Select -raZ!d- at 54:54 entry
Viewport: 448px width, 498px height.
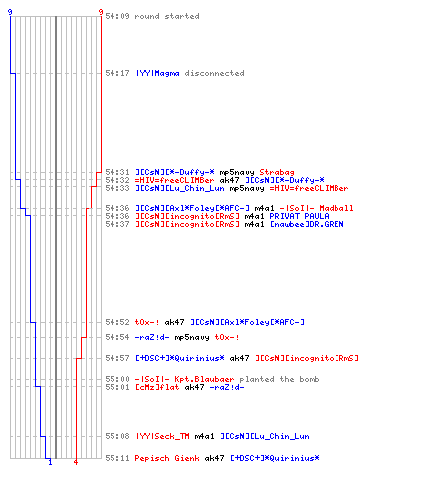click(x=152, y=337)
